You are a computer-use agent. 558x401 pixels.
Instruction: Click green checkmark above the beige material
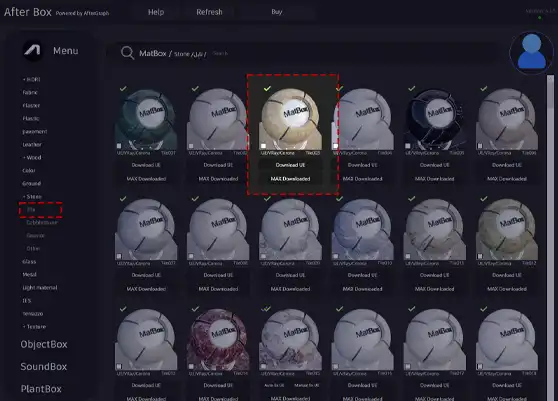(x=267, y=89)
